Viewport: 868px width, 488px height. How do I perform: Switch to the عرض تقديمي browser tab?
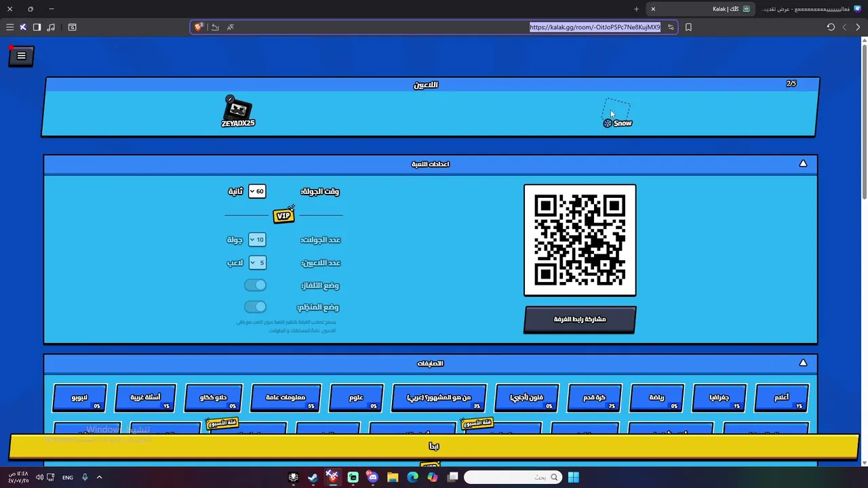coord(810,9)
